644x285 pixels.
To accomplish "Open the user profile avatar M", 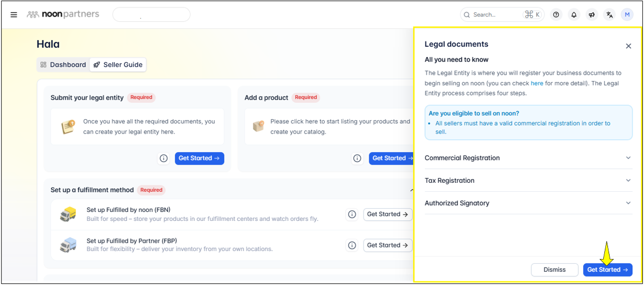I will pos(627,15).
